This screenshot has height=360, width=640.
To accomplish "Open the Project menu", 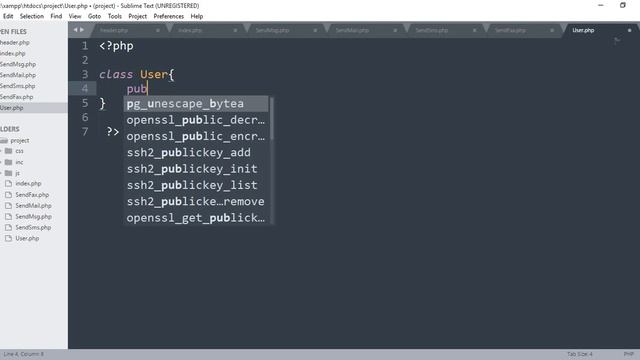I will [138, 16].
